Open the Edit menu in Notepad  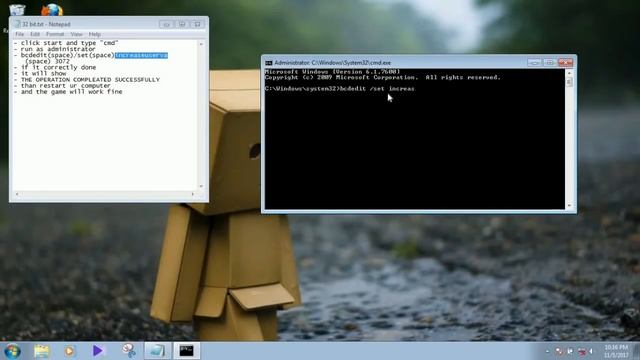click(35, 34)
